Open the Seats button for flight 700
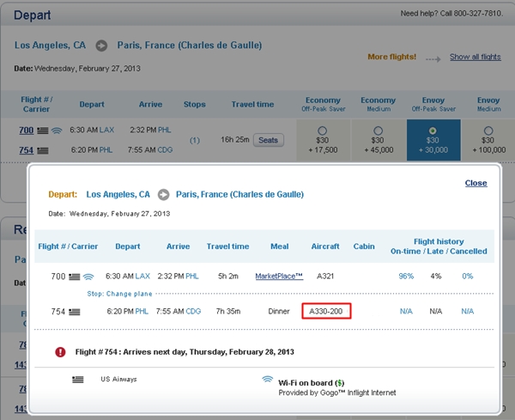Screen dimensions: 515x420 [269, 140]
